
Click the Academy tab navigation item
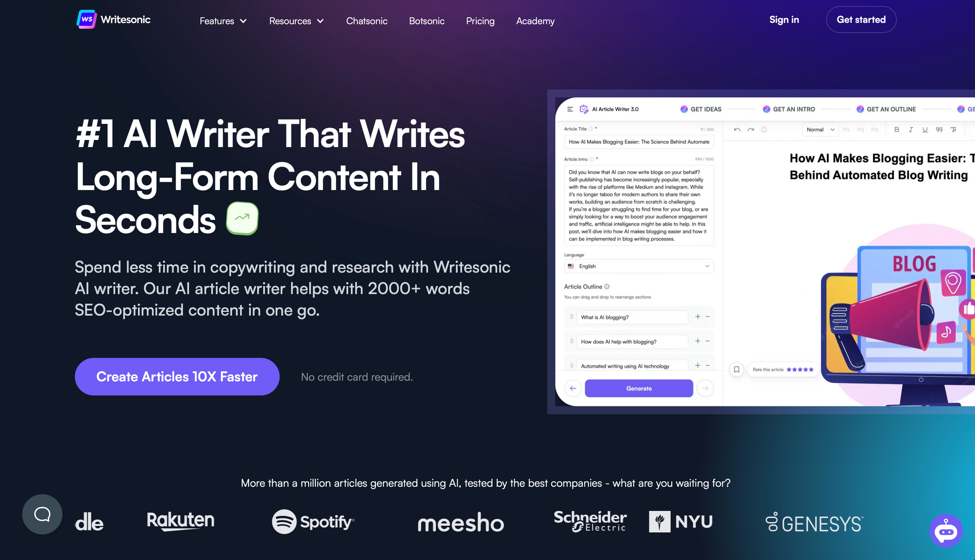tap(535, 20)
